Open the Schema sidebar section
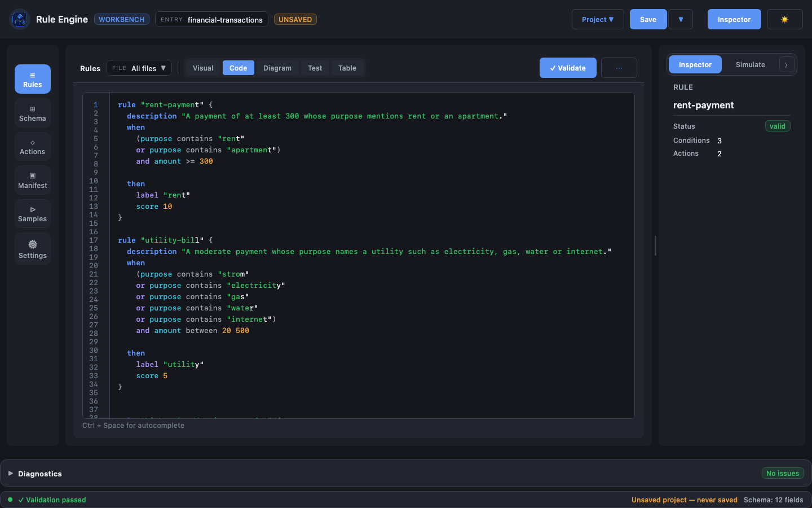The width and height of the screenshot is (812, 508). coord(33,113)
